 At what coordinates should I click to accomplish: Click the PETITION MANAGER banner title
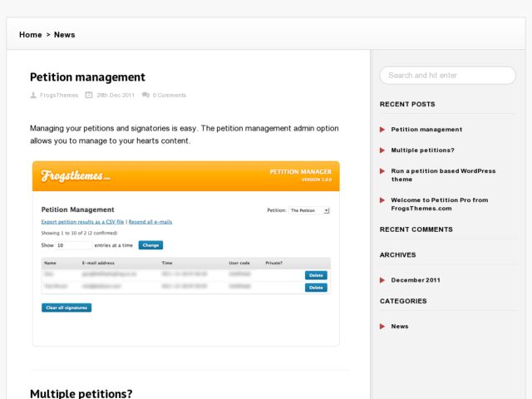[301, 172]
